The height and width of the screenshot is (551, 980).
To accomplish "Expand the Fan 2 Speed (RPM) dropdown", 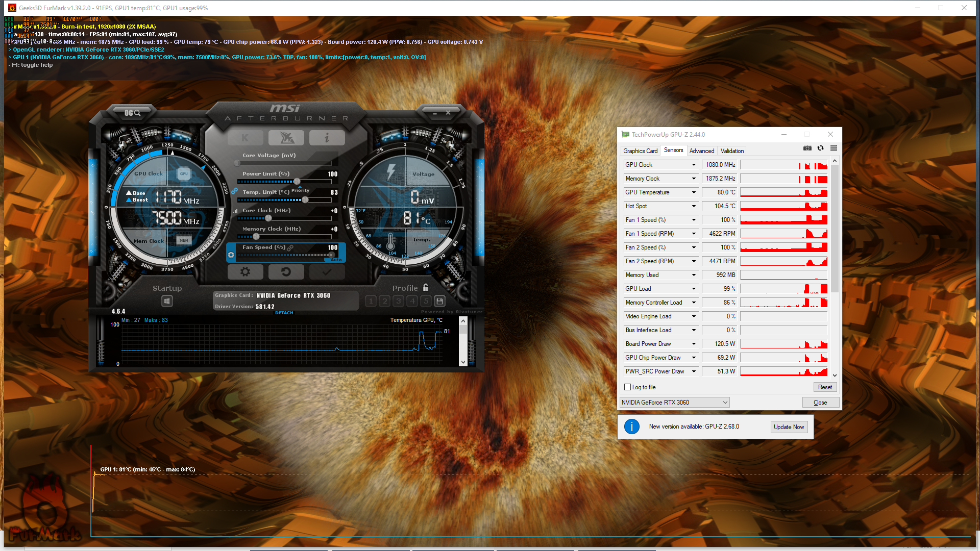I will [694, 261].
